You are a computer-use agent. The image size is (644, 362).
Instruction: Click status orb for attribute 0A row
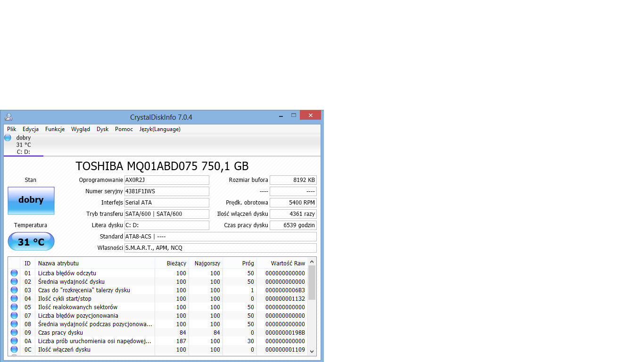[14, 341]
